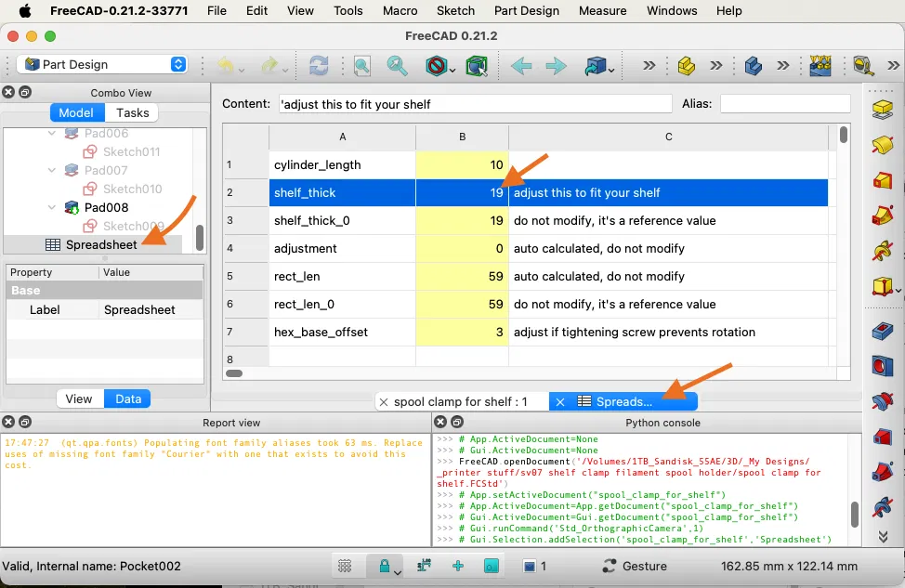The width and height of the screenshot is (905, 588).
Task: Open the additive primitive cube dropdown arrow
Action: 898,290
